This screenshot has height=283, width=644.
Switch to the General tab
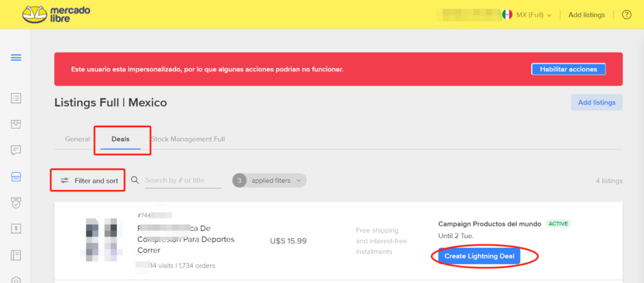(77, 139)
